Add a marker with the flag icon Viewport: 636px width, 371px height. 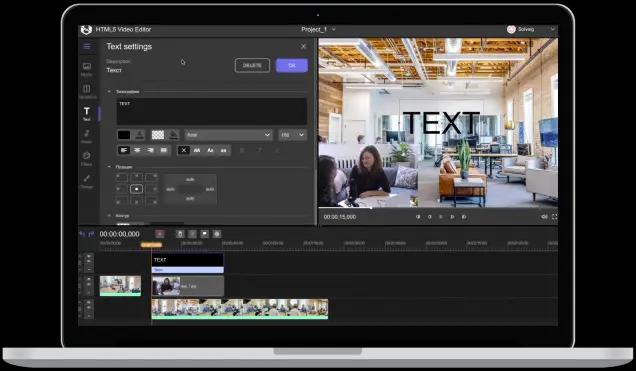(204, 234)
